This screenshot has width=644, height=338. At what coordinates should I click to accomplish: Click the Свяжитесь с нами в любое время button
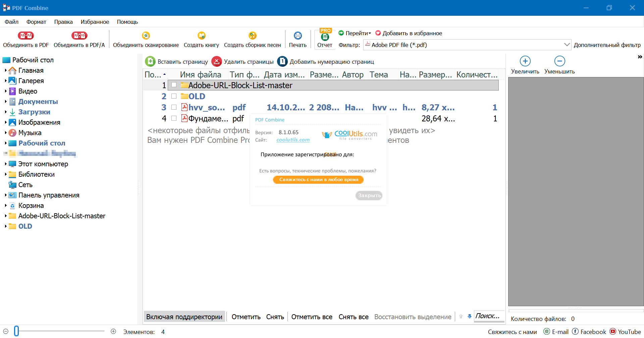coord(318,180)
